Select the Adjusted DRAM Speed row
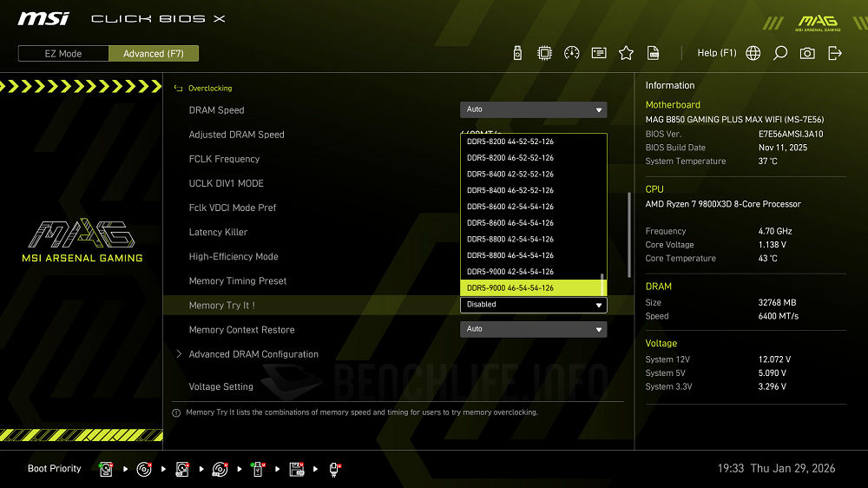 tap(236, 135)
